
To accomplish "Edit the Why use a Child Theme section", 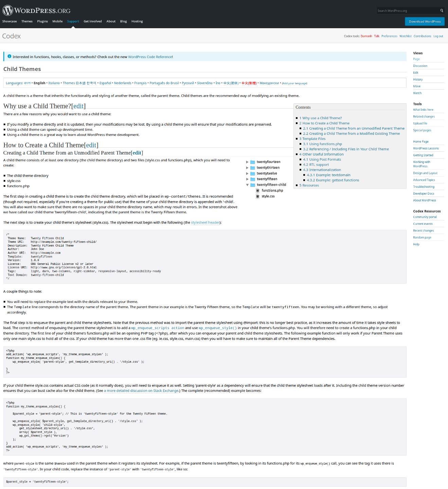I will (x=78, y=106).
